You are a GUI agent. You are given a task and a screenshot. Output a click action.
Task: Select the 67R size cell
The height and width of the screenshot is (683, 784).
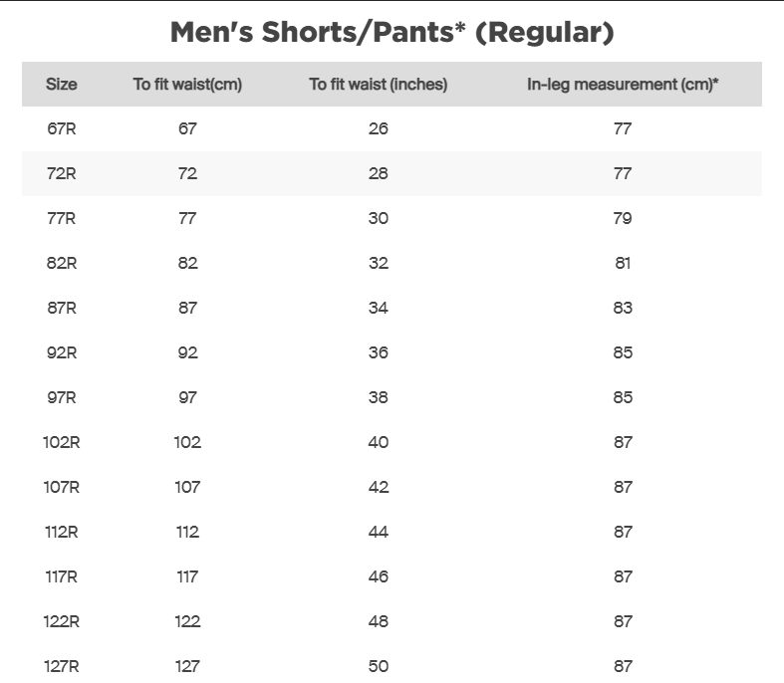[x=61, y=128]
